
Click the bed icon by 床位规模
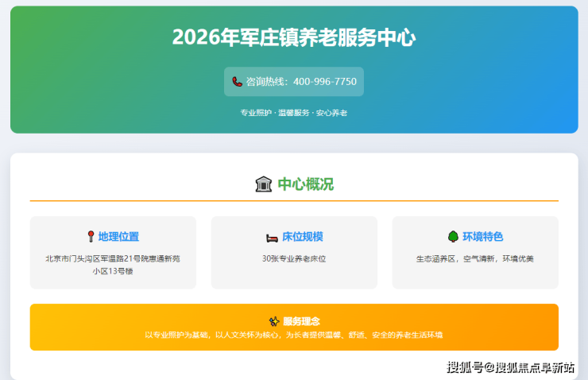[x=272, y=237]
